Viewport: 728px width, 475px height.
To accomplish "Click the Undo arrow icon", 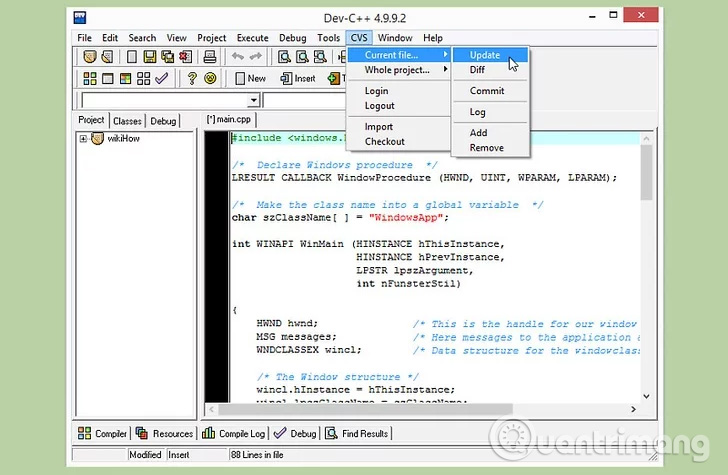I will point(238,56).
